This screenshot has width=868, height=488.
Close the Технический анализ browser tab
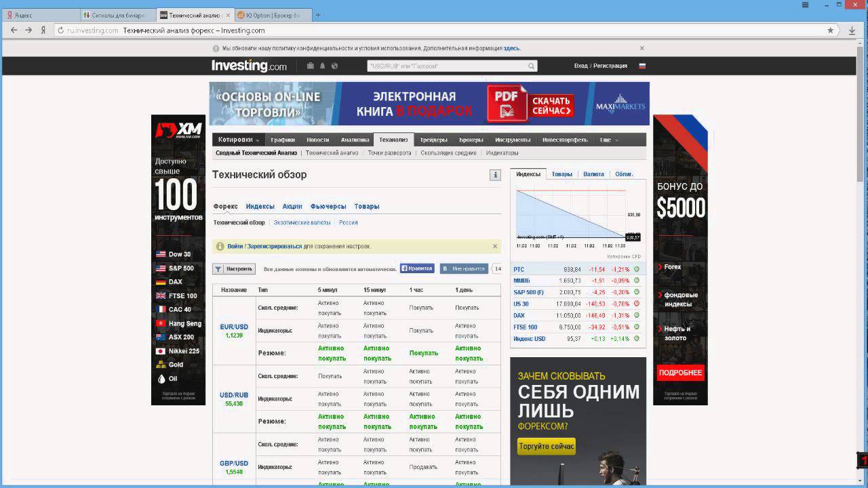click(x=227, y=15)
